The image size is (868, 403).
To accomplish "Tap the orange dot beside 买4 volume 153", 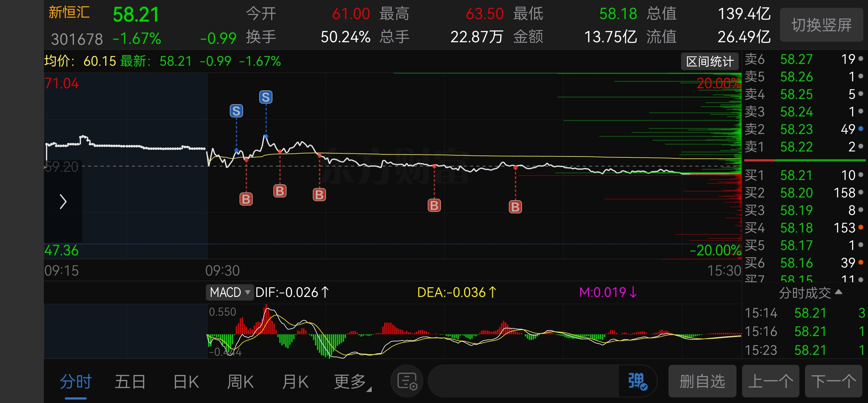I will [x=860, y=227].
